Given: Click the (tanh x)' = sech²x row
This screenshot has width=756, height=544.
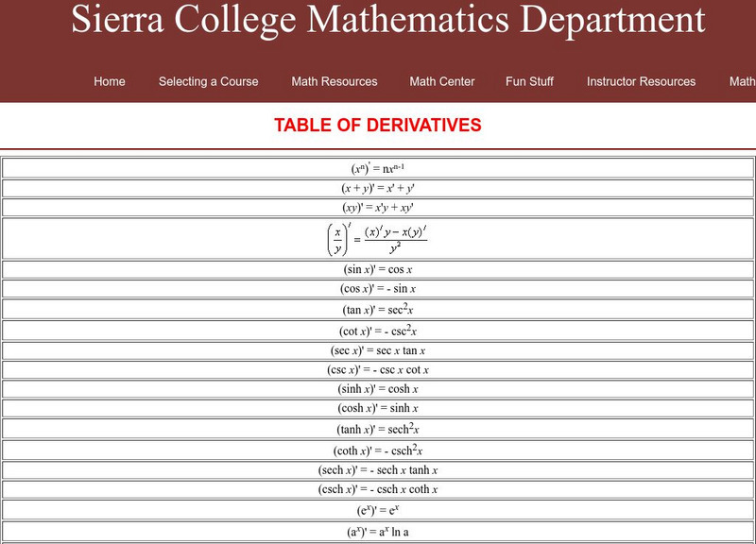Looking at the screenshot, I should tap(377, 429).
